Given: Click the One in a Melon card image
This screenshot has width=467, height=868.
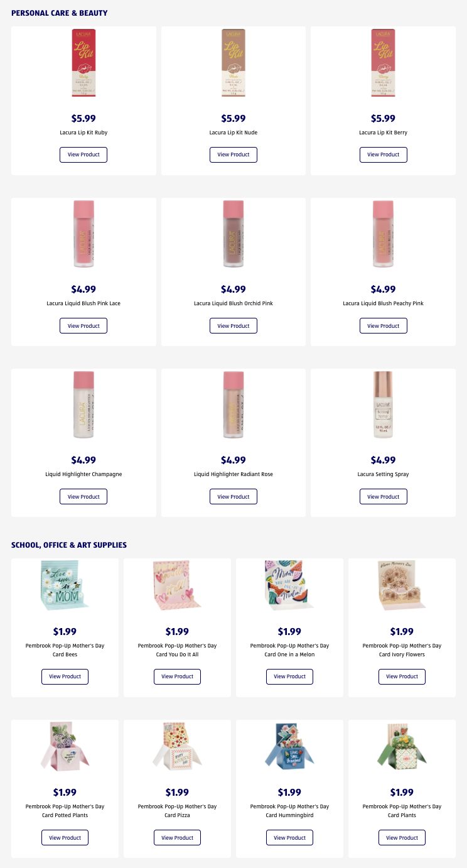Looking at the screenshot, I should (289, 584).
